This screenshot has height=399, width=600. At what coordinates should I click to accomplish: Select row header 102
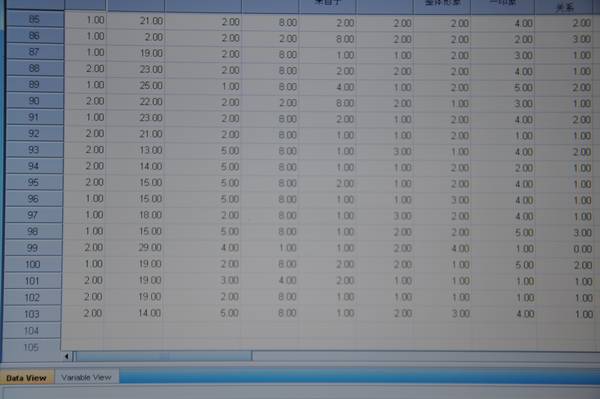(x=33, y=297)
